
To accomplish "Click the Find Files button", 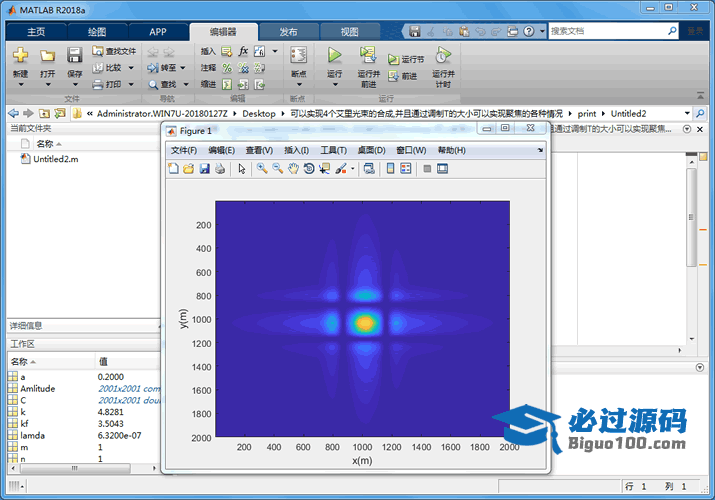I will point(114,51).
